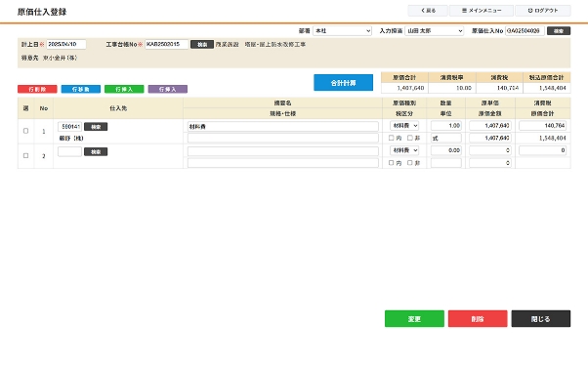Click the supplier search button in row 1
The image size is (588, 367).
pos(96,127)
